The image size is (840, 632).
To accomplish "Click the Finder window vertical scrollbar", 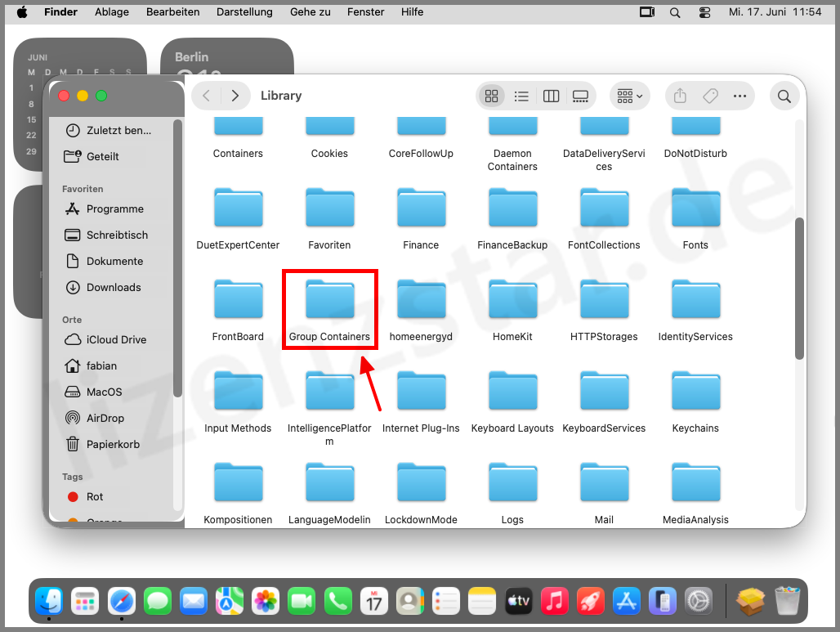I will (799, 289).
